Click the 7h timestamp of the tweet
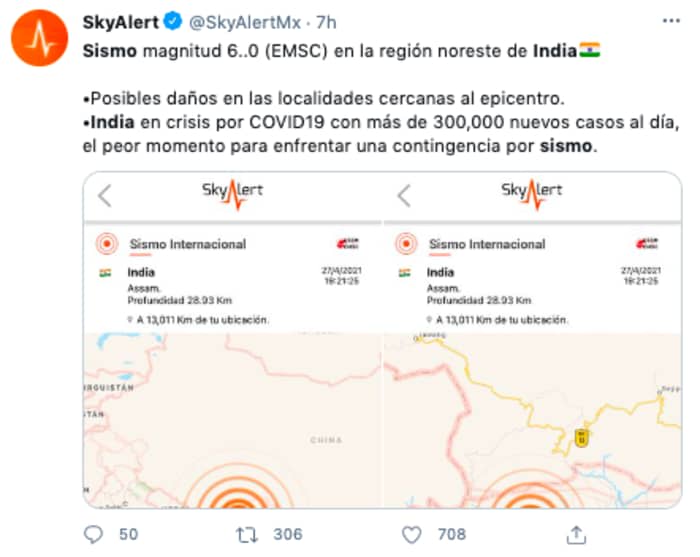This screenshot has width=700, height=557. (326, 22)
